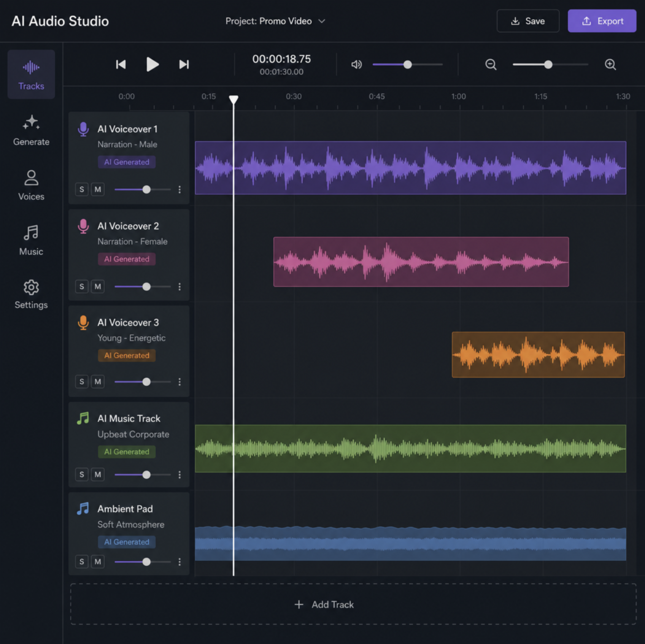Open Ambient Pad more options menu
The image size is (645, 644).
[180, 562]
